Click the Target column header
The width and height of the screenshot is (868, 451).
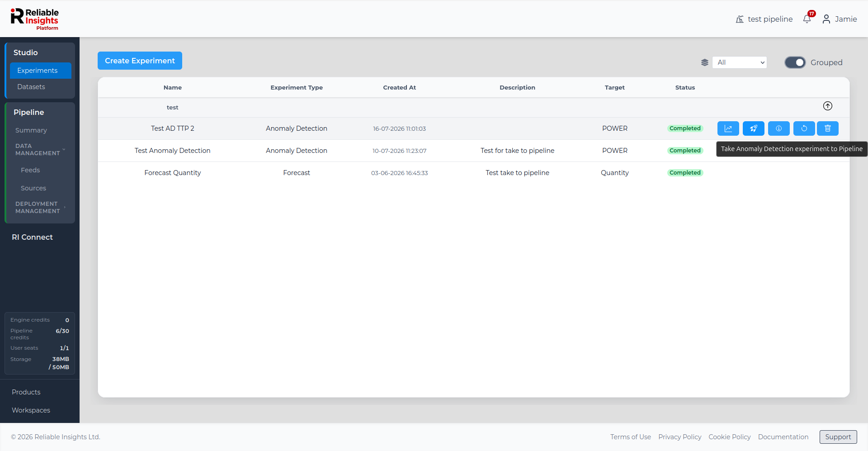(615, 88)
